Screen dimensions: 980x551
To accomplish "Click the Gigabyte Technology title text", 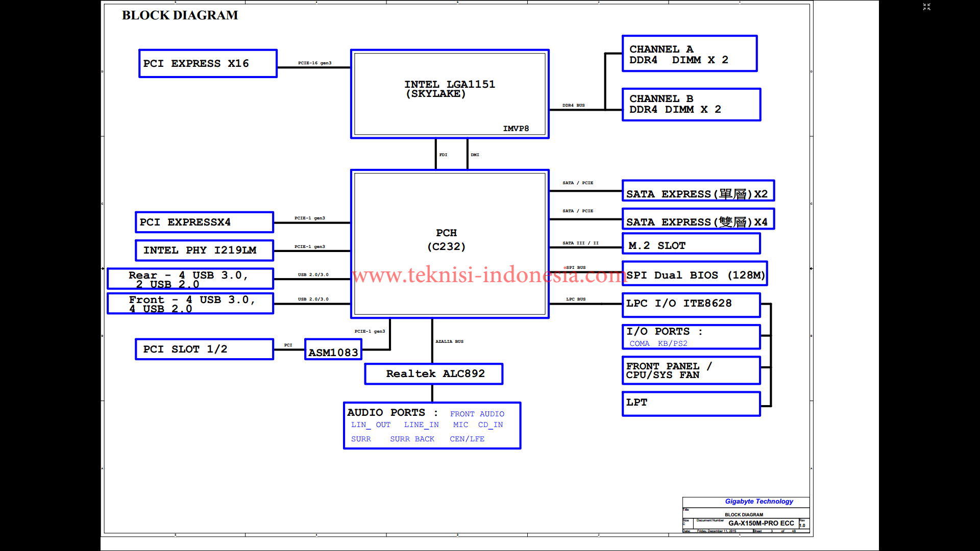I will coord(758,502).
